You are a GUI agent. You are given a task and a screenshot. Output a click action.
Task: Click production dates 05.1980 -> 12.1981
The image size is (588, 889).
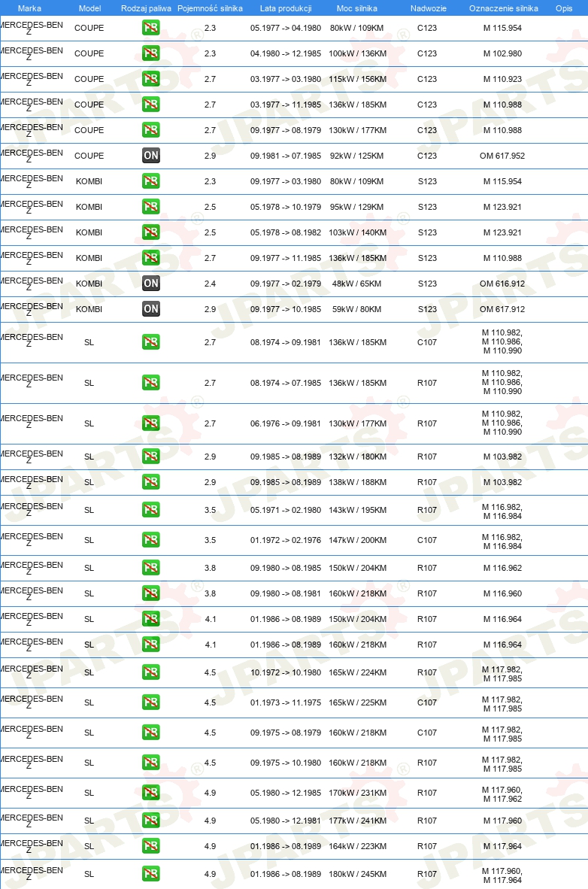click(x=286, y=821)
